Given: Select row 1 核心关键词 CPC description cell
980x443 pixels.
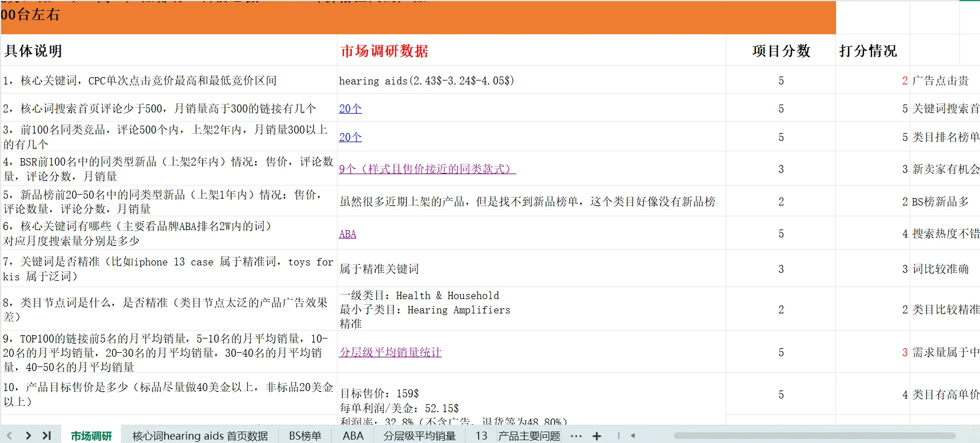Looking at the screenshot, I should point(169,80).
